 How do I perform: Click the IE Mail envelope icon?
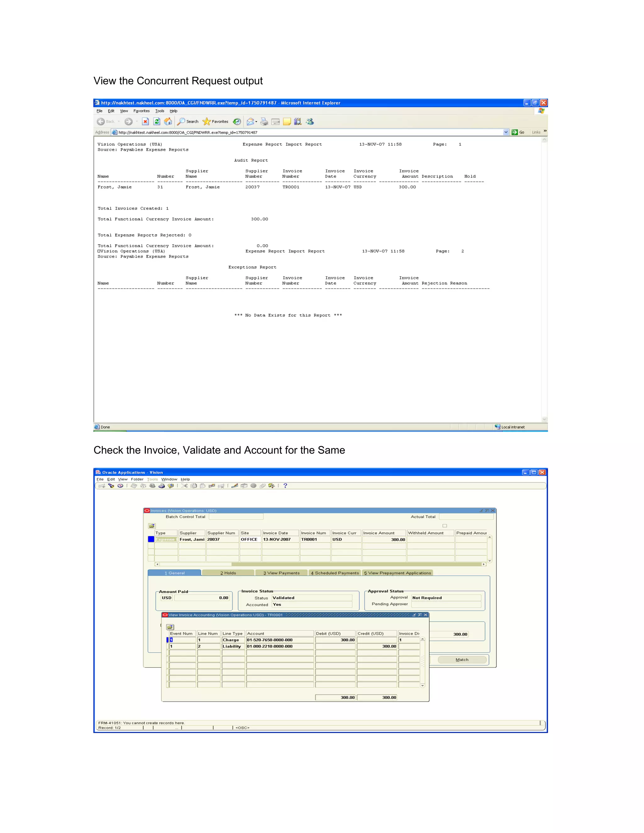point(250,122)
